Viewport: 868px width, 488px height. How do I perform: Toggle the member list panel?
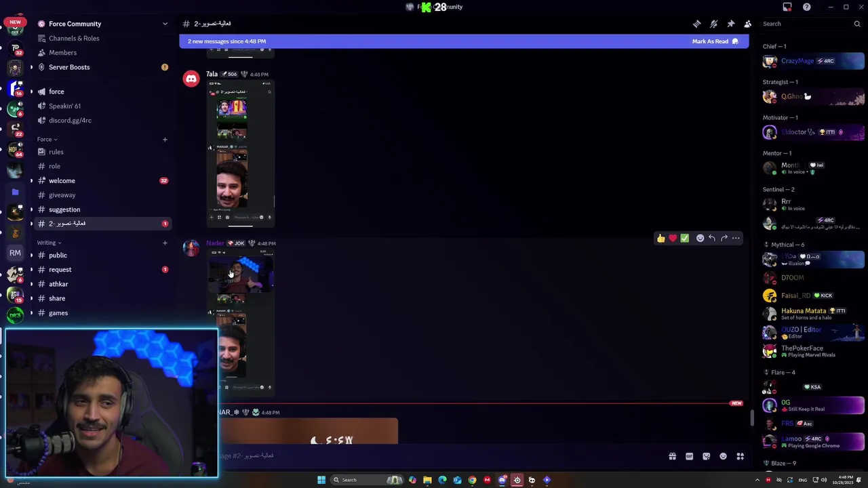point(747,24)
